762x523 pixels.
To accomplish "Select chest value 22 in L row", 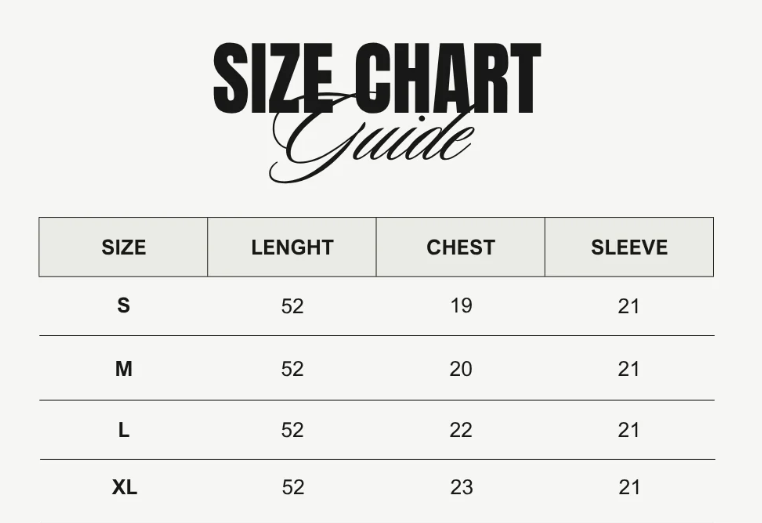I will coord(460,430).
